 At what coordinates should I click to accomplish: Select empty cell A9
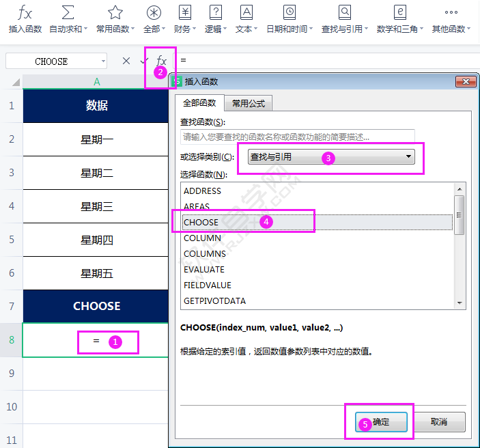96,374
